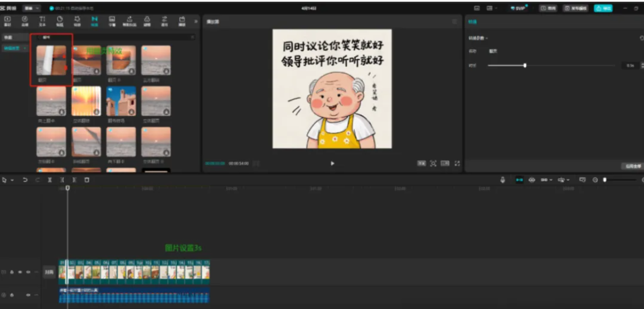This screenshot has height=309, width=644.
Task: Click the Undo arrow in timeline toolbar
Action: tap(25, 180)
